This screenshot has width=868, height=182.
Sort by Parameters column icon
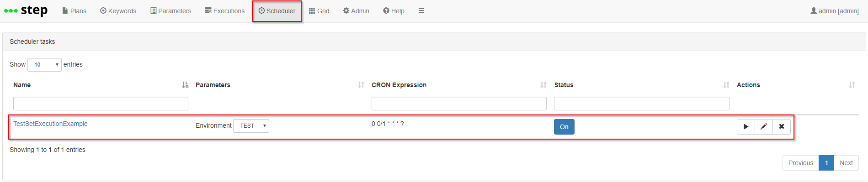click(361, 85)
